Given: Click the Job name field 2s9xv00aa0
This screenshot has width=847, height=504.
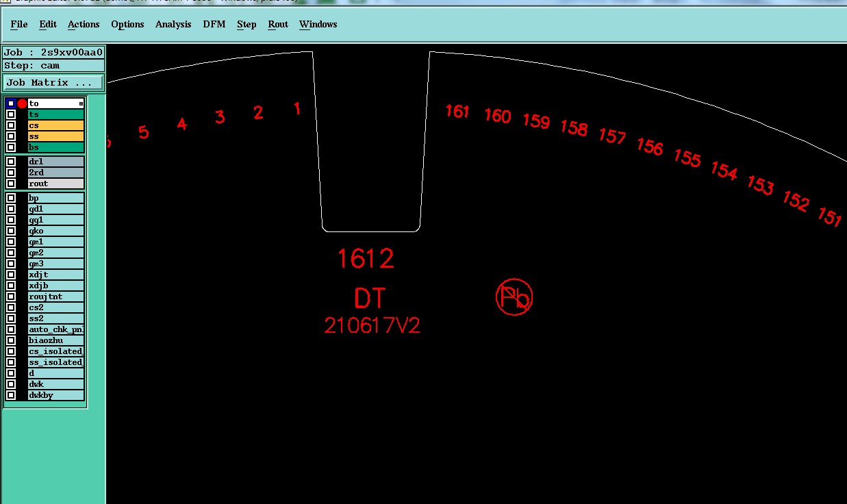Looking at the screenshot, I should click(x=53, y=52).
